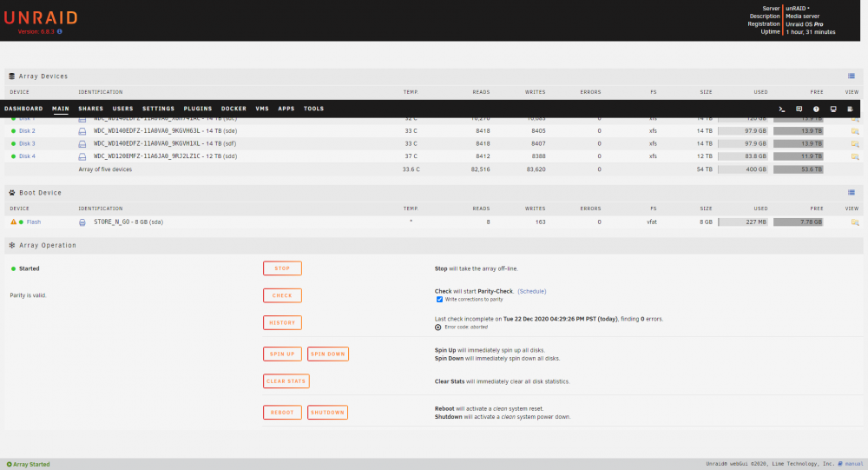This screenshot has height=470, width=868.
Task: Click the Clear Stats button
Action: point(286,381)
